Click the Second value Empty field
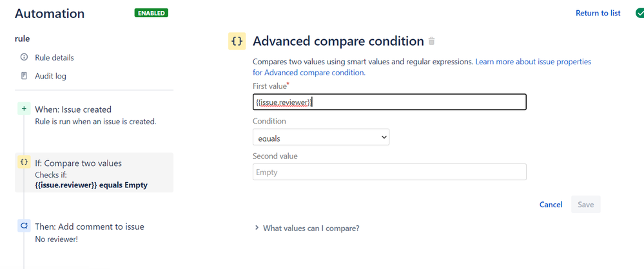644x269 pixels. pos(389,172)
